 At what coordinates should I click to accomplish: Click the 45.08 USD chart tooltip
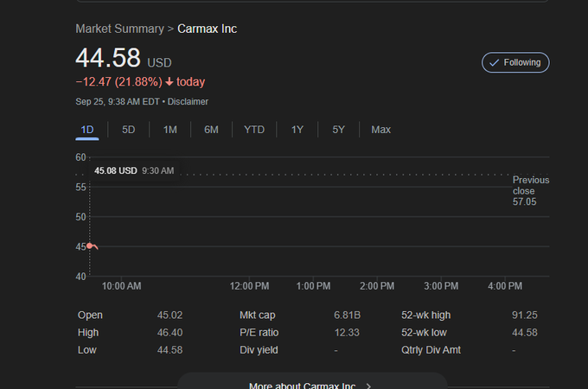134,171
